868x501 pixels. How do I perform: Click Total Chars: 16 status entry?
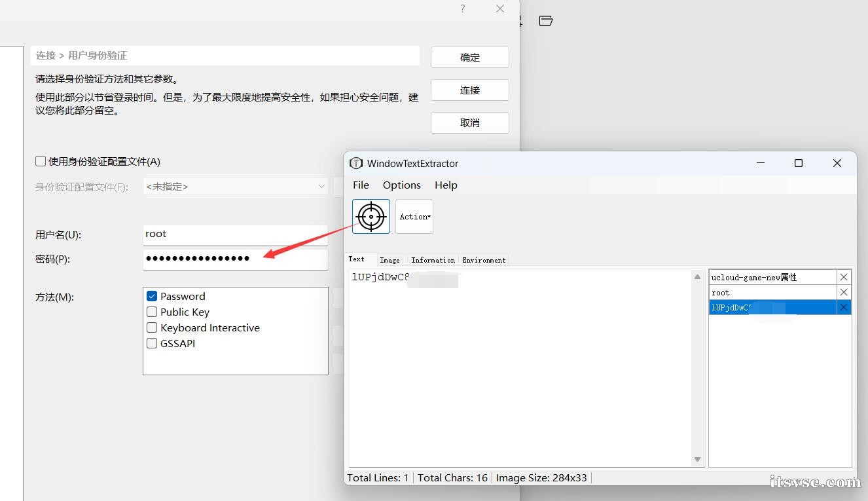click(452, 477)
